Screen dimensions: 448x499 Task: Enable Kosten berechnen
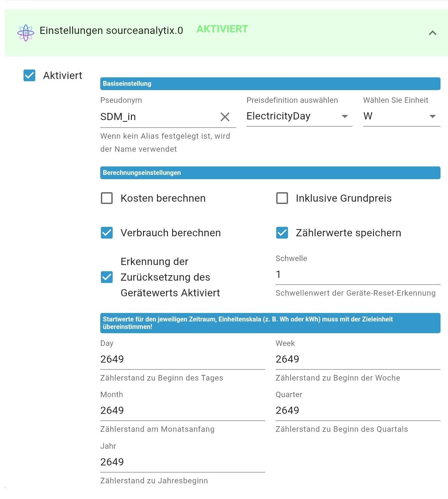tap(106, 198)
